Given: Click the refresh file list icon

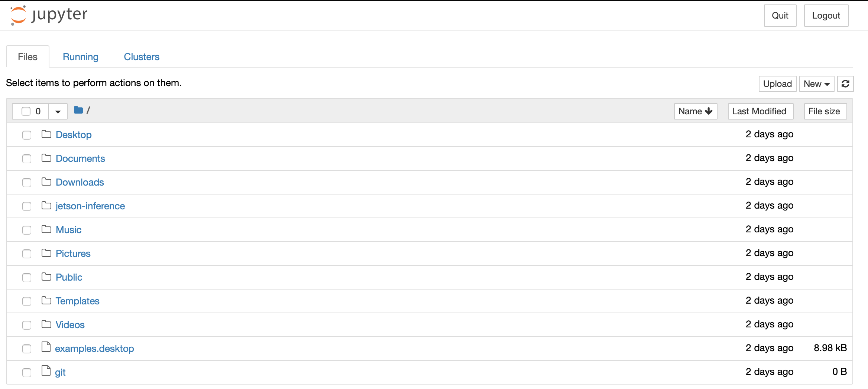Looking at the screenshot, I should point(845,84).
